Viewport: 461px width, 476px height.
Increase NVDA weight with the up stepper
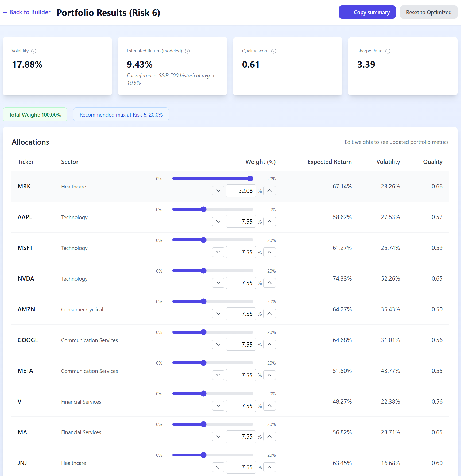269,283
